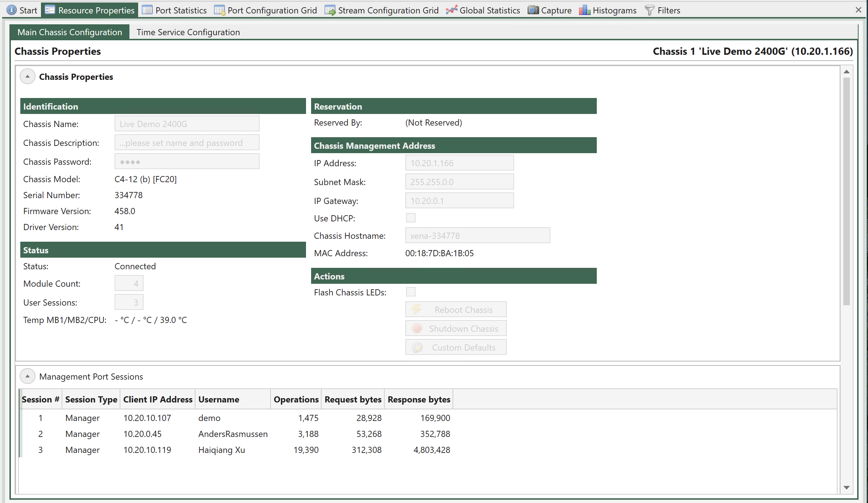868x503 pixels.
Task: Click Custom Defaults button
Action: pos(456,347)
